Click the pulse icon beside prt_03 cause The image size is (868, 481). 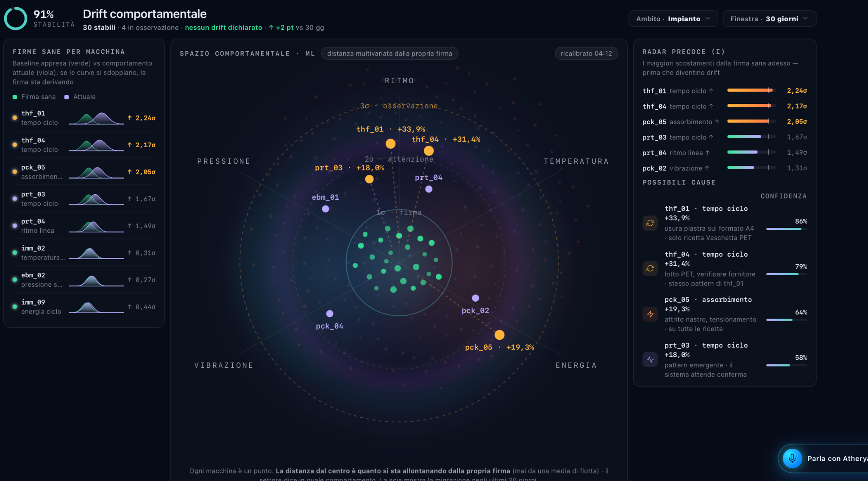pos(650,360)
